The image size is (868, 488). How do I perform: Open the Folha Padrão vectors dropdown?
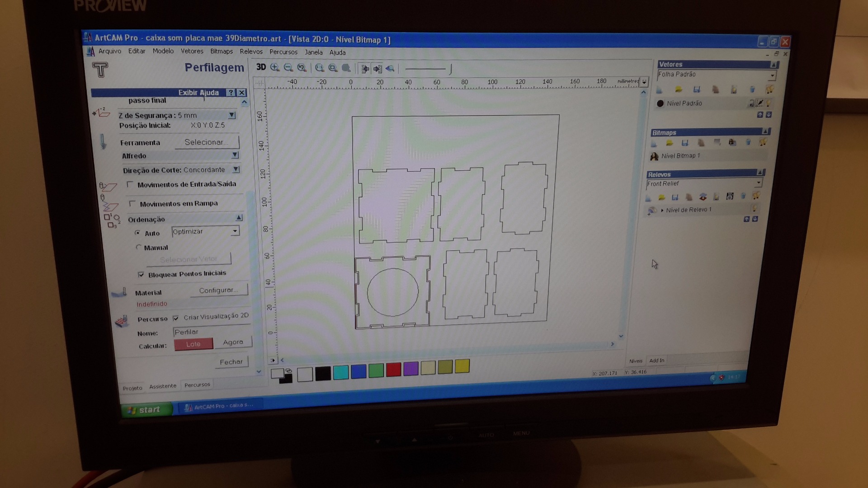(x=772, y=75)
